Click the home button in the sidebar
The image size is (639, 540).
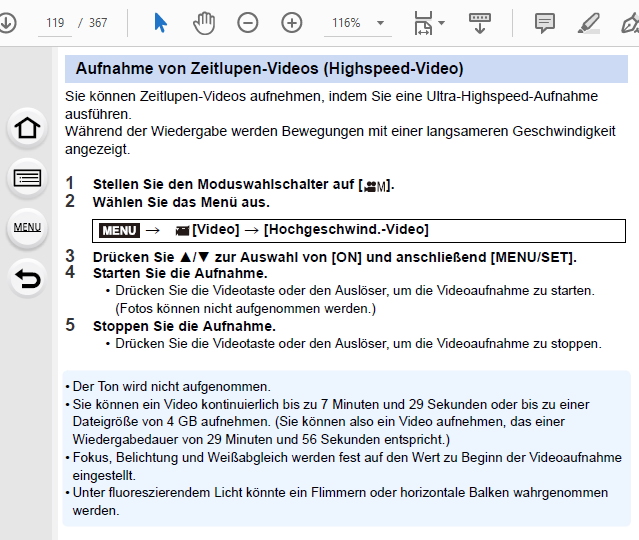click(x=27, y=128)
